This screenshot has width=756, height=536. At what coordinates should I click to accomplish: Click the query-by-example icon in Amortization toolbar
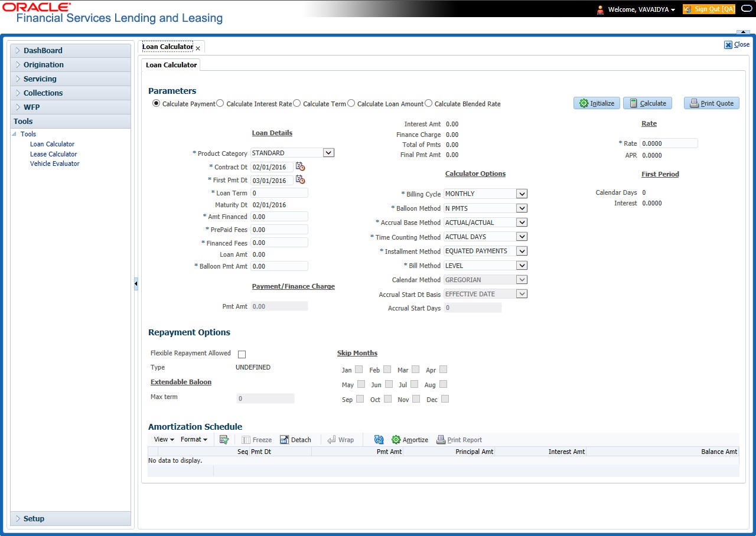pos(224,440)
